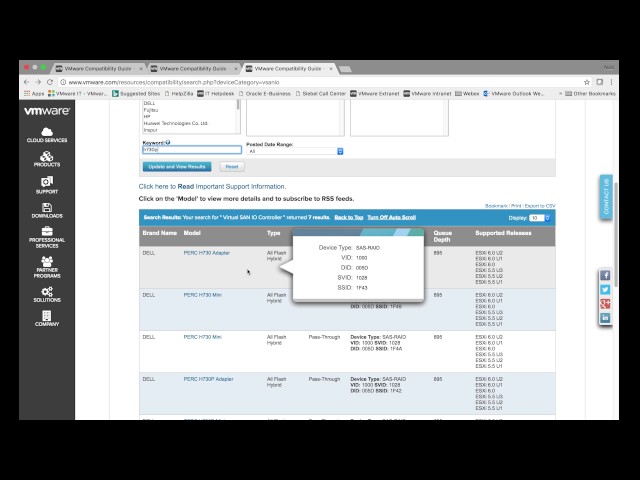
Task: Share the page on LinkedIn
Action: point(605,318)
